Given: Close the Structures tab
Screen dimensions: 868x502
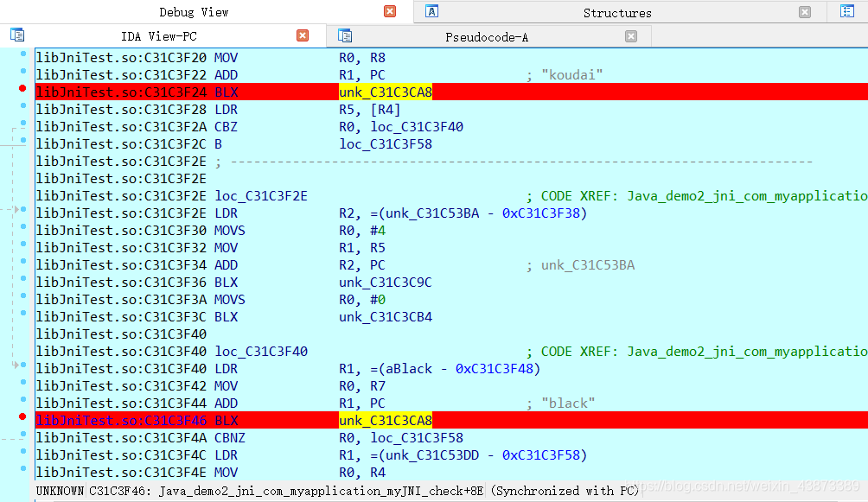Looking at the screenshot, I should point(805,12).
